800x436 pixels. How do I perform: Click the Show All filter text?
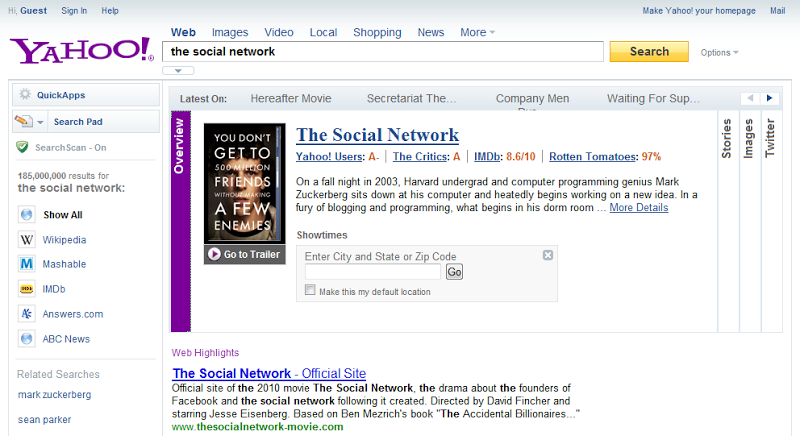(x=63, y=215)
